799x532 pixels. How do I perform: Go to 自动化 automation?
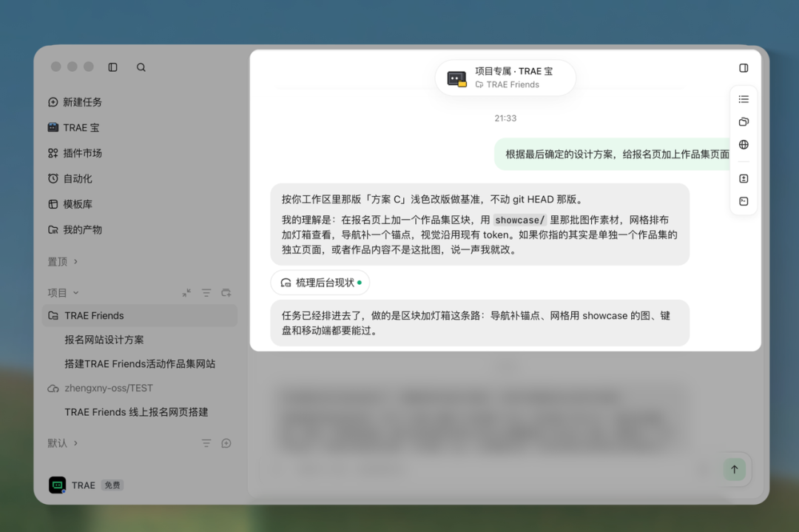70,178
